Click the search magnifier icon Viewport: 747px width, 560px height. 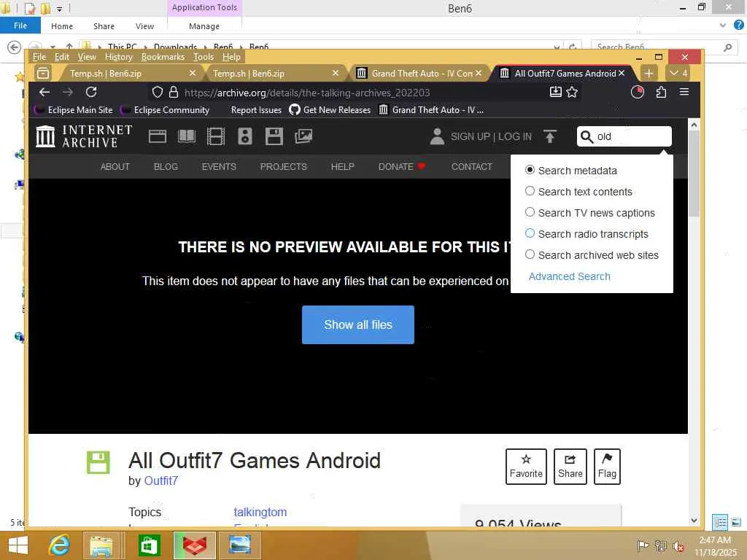(x=587, y=136)
